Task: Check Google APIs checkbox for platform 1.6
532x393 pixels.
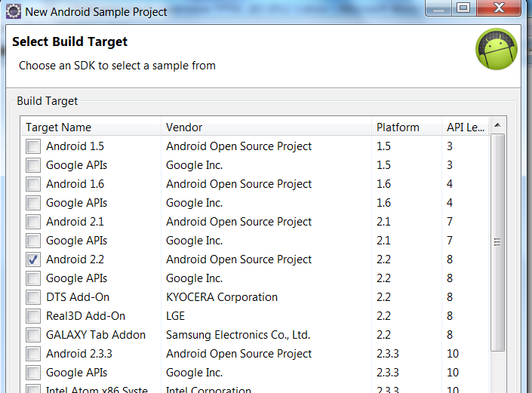Action: coord(33,203)
